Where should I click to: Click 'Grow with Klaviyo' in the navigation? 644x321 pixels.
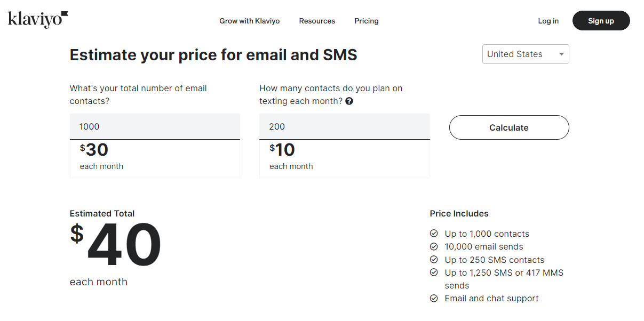click(x=249, y=21)
